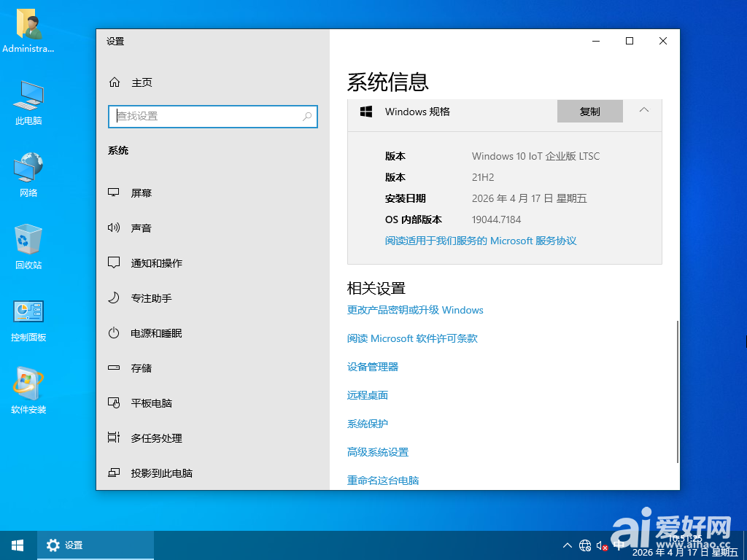This screenshot has height=560, width=747.
Task: Open the Microsoft 服务协议 link
Action: click(x=481, y=241)
